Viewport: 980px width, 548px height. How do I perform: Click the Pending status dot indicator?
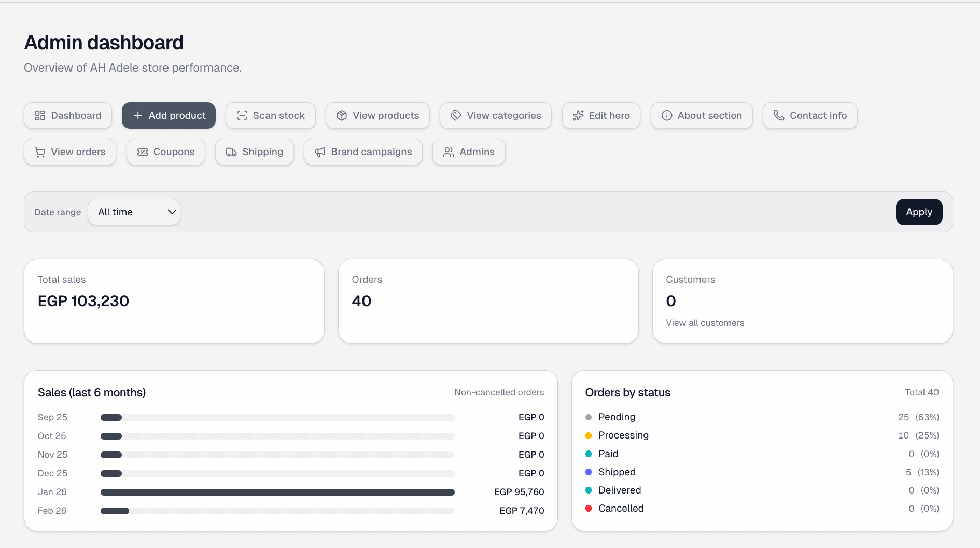589,417
